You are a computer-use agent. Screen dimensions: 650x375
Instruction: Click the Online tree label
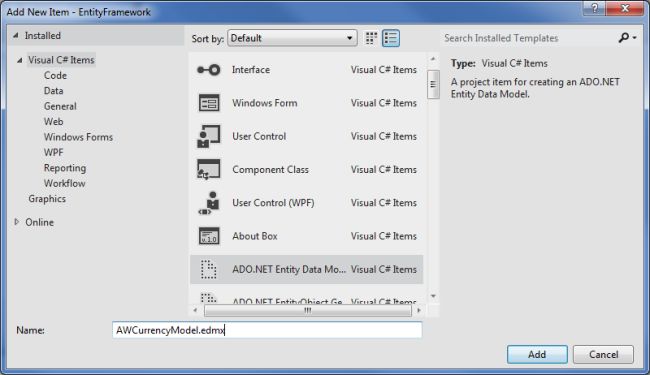[x=39, y=222]
